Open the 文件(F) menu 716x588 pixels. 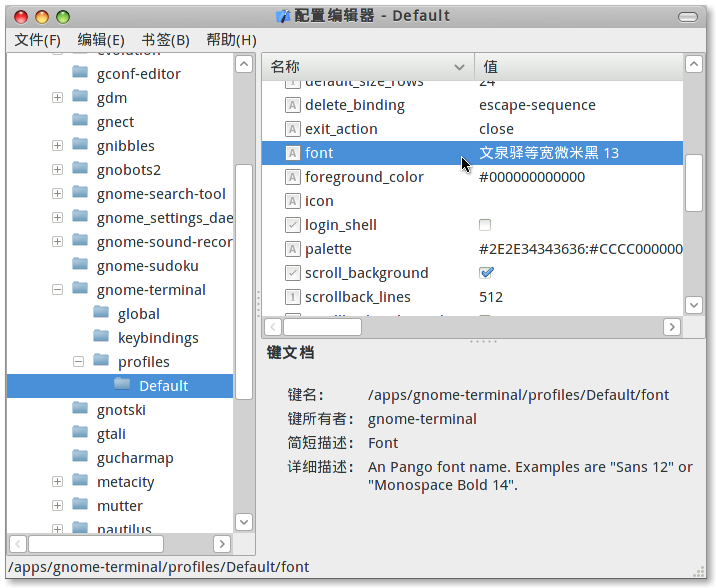click(37, 40)
